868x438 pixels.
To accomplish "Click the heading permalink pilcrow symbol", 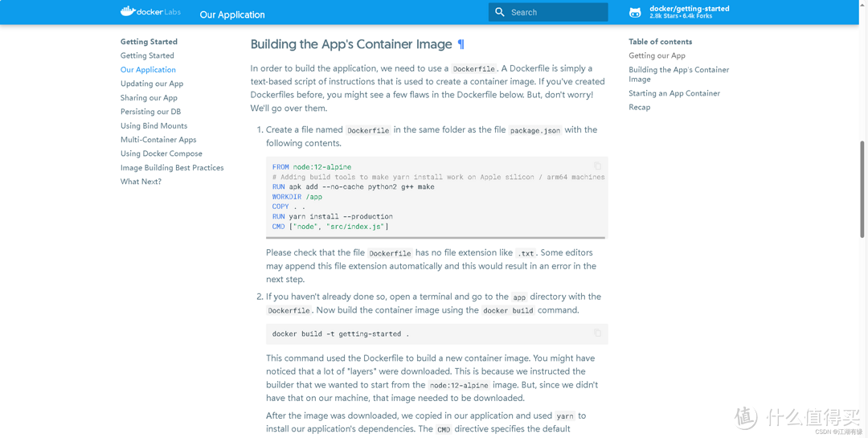I will point(461,45).
